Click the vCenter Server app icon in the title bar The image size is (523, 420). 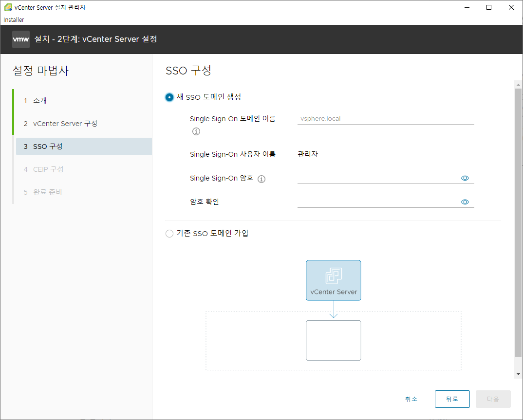[x=8, y=7]
